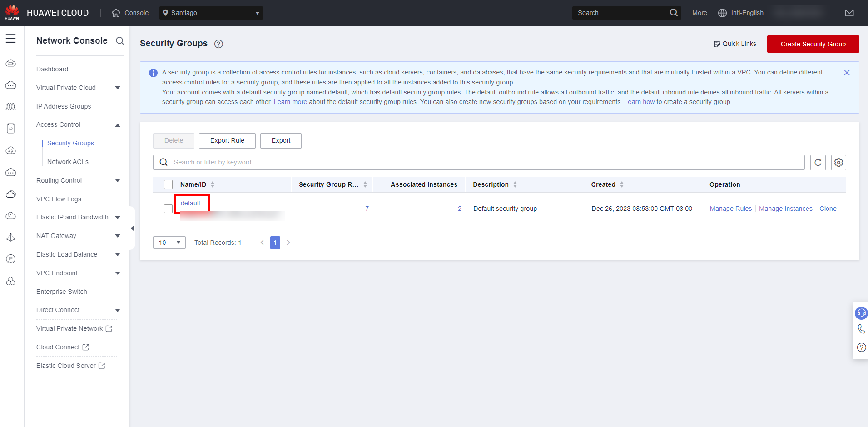Close the blue information banner

tap(847, 73)
